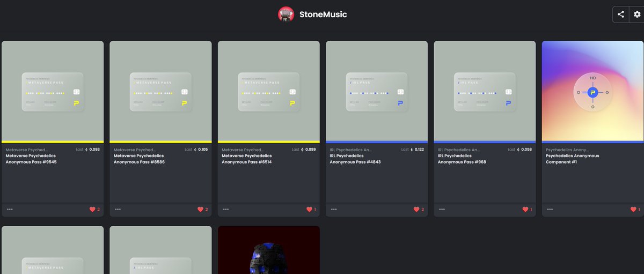Open Metaverse Pass #8586 card image

160,91
